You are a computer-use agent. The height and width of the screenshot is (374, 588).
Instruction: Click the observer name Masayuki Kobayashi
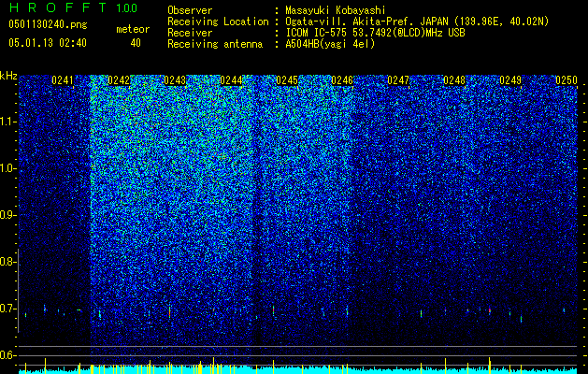point(335,10)
